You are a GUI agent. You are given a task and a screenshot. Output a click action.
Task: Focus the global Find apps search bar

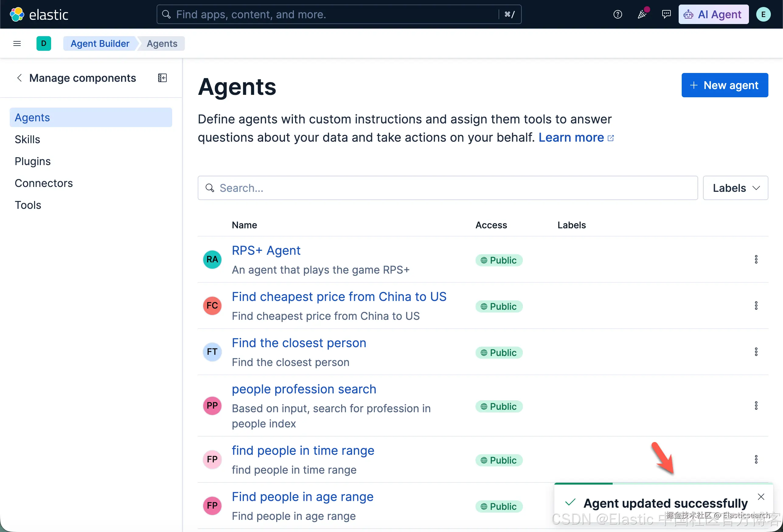click(x=339, y=15)
